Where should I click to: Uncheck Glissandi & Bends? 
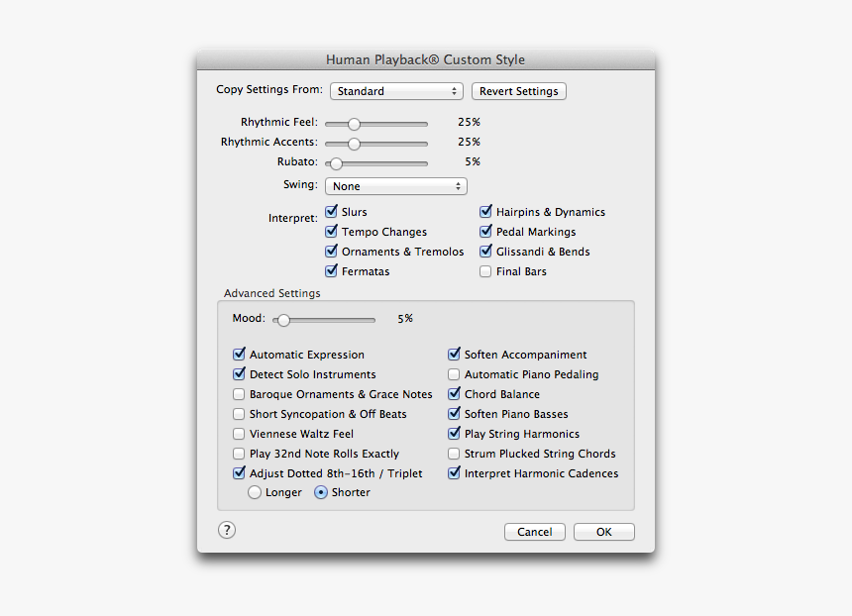(485, 251)
